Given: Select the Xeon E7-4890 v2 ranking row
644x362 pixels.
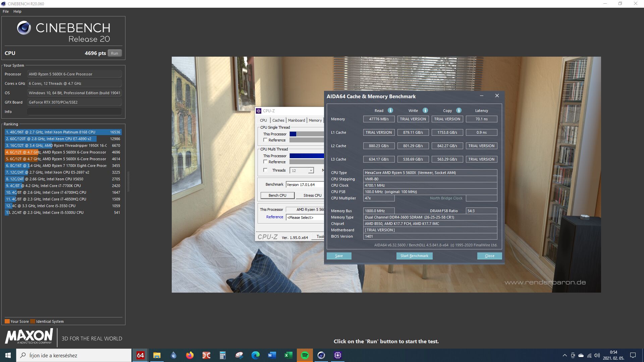Looking at the screenshot, I should pos(63,139).
